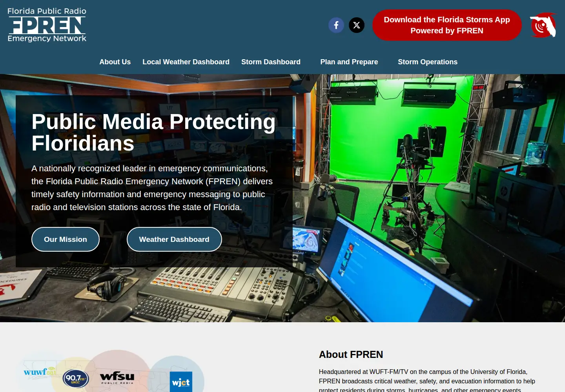This screenshot has height=392, width=565.
Task: Click the Florida Storms app logo icon
Action: click(x=543, y=25)
